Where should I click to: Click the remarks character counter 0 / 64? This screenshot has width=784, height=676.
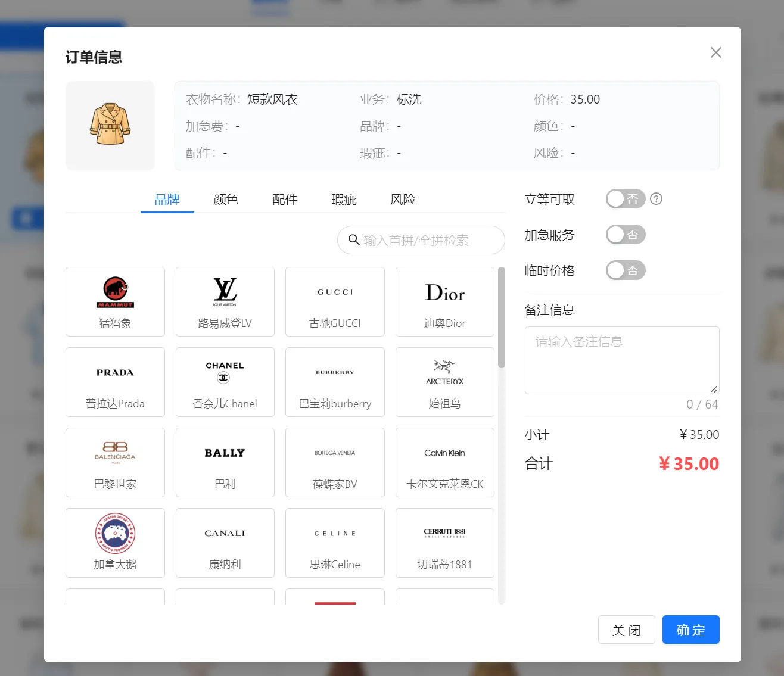tap(702, 404)
